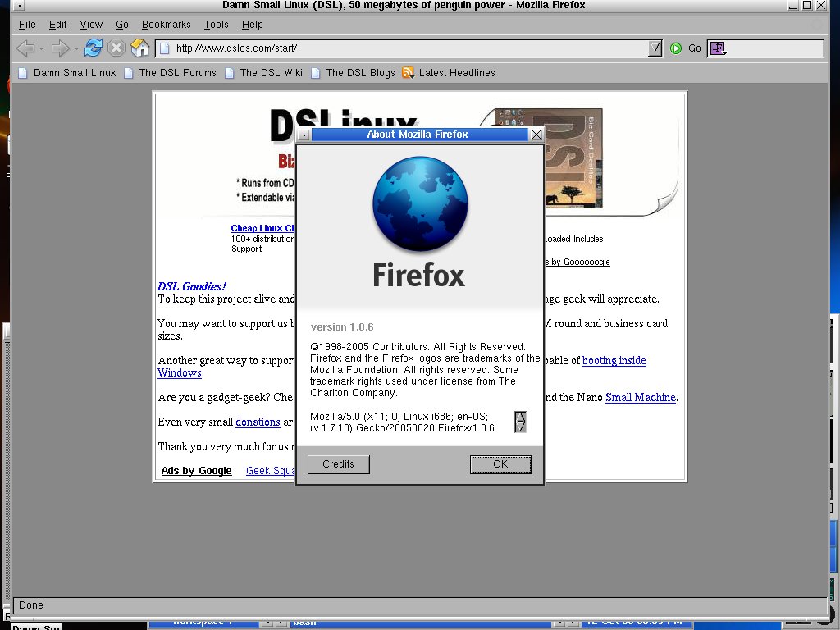The image size is (840, 630).
Task: Open the search engine selector icon
Action: coord(718,48)
